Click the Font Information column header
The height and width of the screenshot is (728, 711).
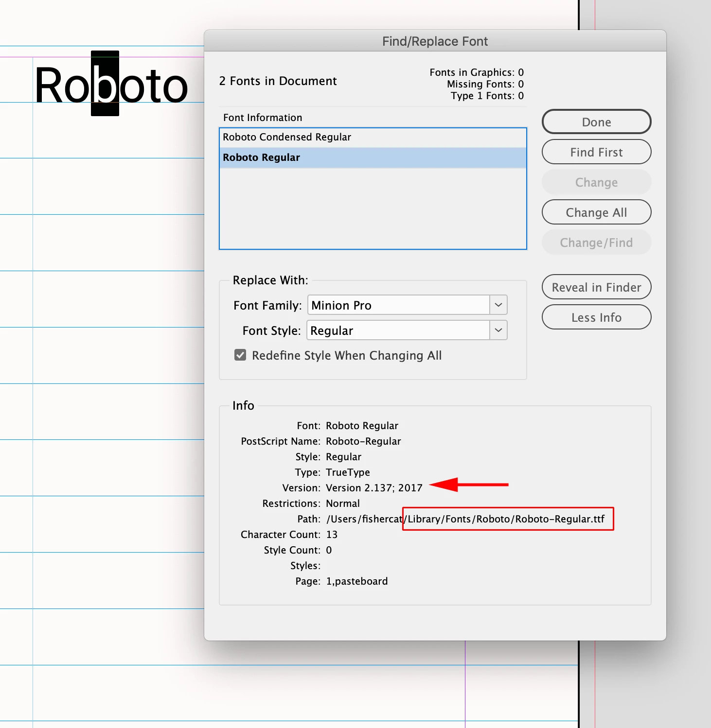tap(263, 118)
